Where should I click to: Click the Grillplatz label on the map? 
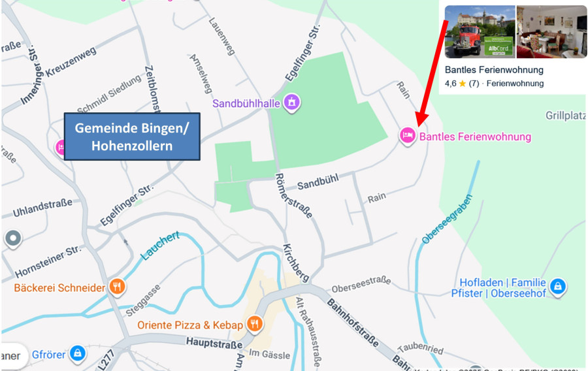coord(566,116)
